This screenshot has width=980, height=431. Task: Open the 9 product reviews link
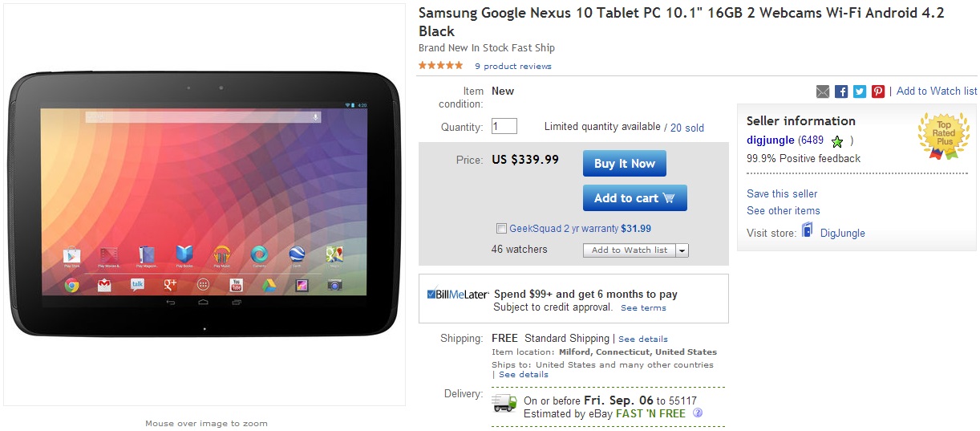[x=513, y=67]
